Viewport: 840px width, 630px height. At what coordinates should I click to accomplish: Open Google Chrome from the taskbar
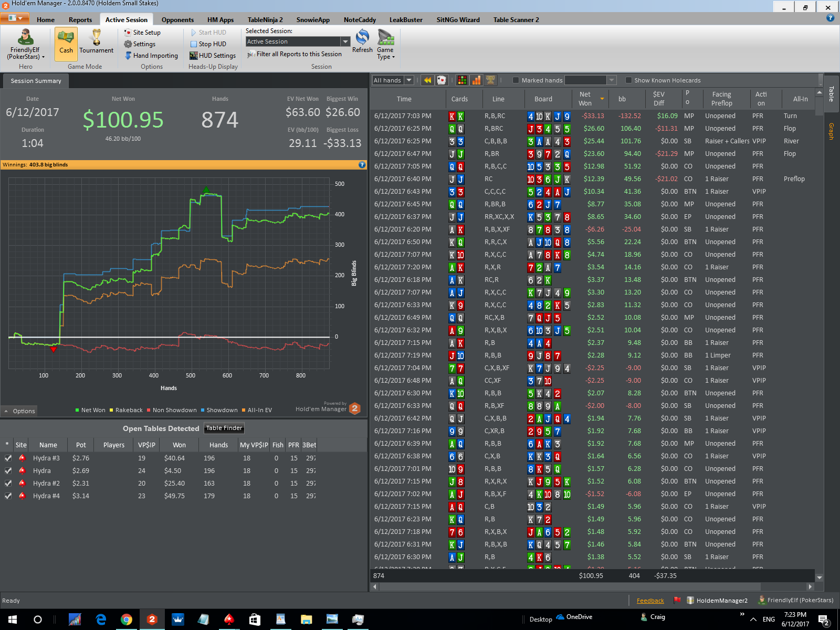(127, 619)
